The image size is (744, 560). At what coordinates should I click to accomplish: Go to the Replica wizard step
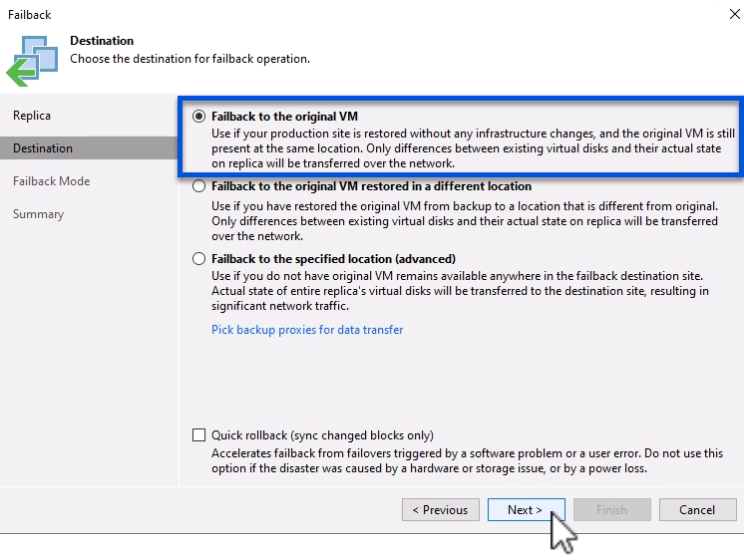pos(32,116)
